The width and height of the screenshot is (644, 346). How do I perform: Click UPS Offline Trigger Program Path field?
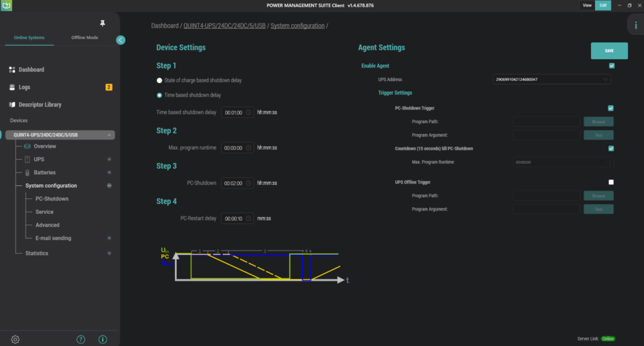click(x=546, y=196)
